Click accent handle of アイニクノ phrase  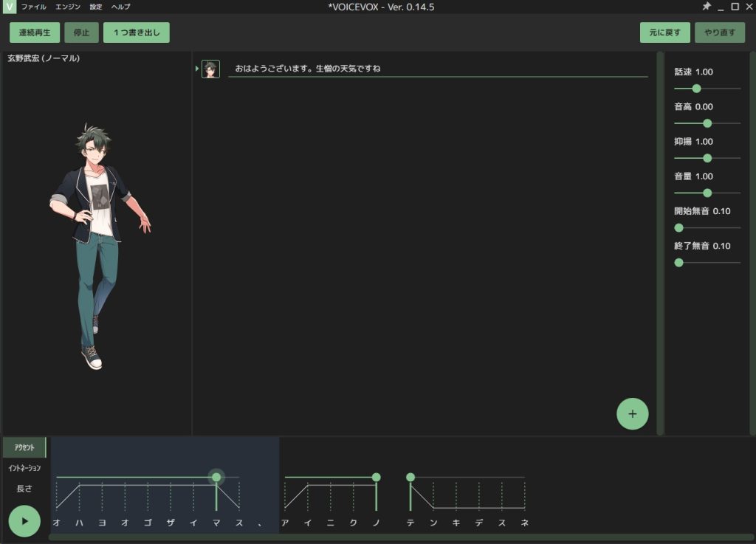[377, 477]
